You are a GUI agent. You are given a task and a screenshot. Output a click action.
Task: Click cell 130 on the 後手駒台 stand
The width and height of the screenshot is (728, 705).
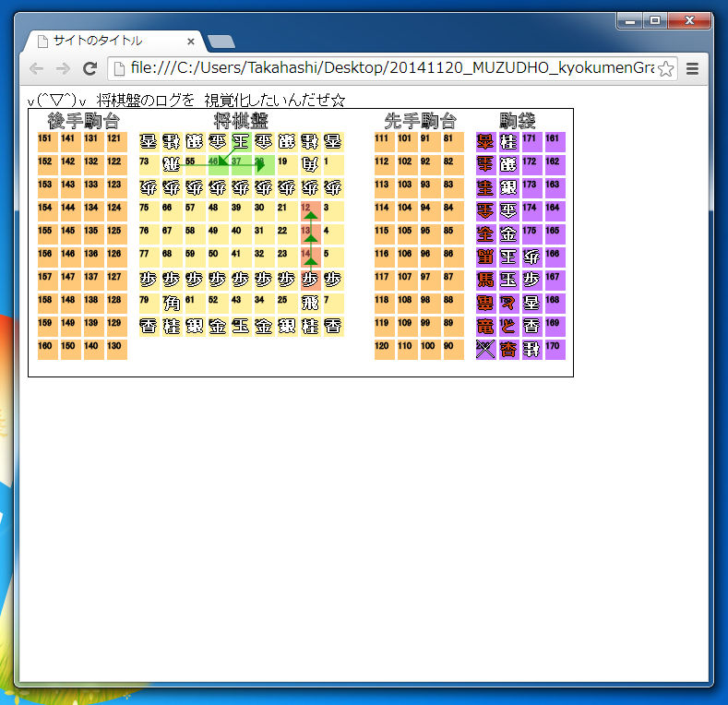tap(116, 350)
